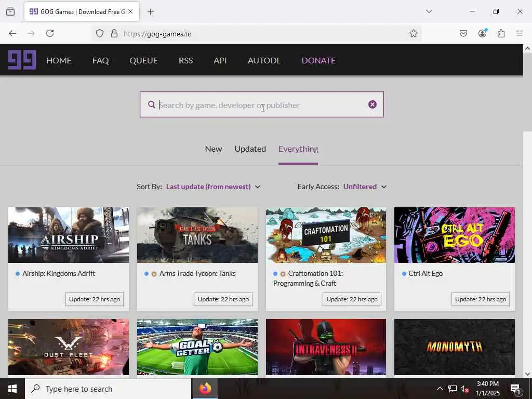This screenshot has height=399, width=532.
Task: Click update badge on Ctrl Alt Ego card
Action: point(481,299)
